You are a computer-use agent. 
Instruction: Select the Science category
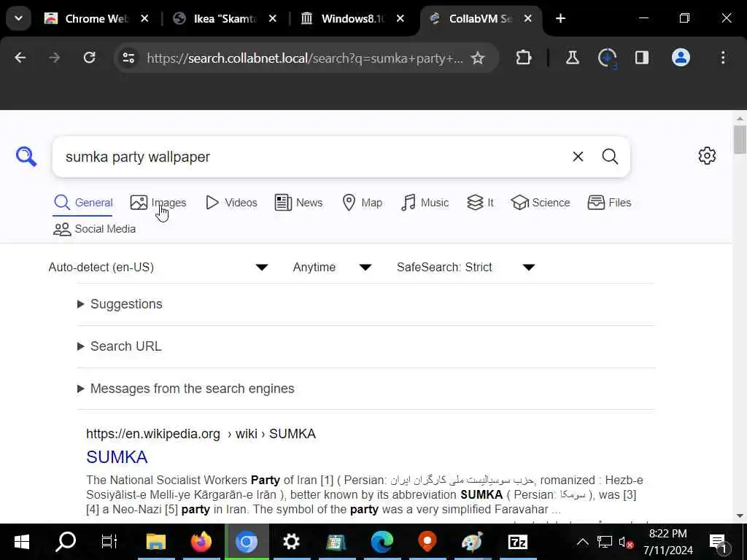tap(541, 203)
